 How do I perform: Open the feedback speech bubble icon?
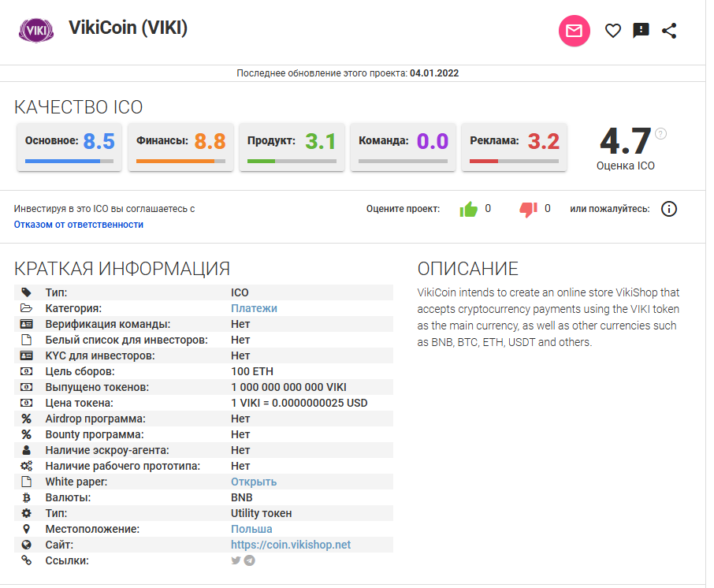click(x=641, y=31)
